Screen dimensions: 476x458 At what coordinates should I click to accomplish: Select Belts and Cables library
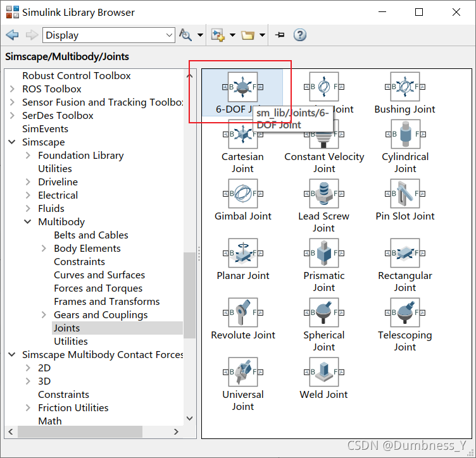pyautogui.click(x=91, y=235)
